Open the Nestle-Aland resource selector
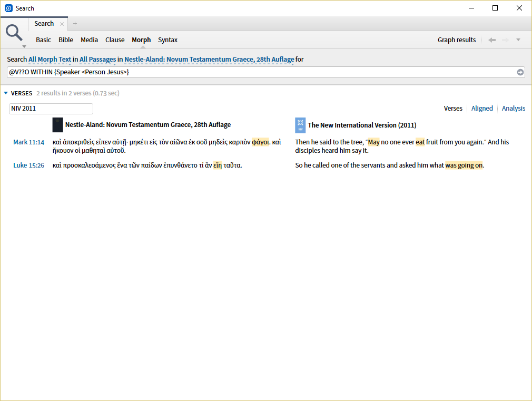Image resolution: width=532 pixels, height=401 pixels. pyautogui.click(x=209, y=60)
